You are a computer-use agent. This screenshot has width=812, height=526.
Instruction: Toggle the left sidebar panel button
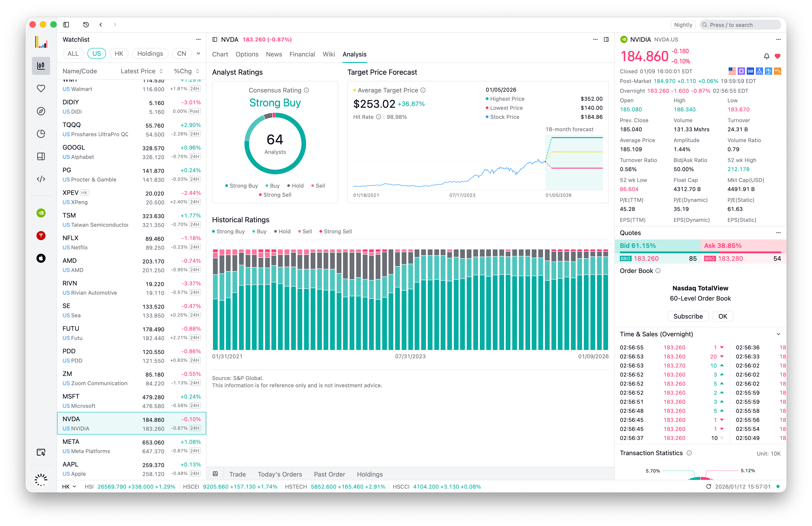pos(66,24)
